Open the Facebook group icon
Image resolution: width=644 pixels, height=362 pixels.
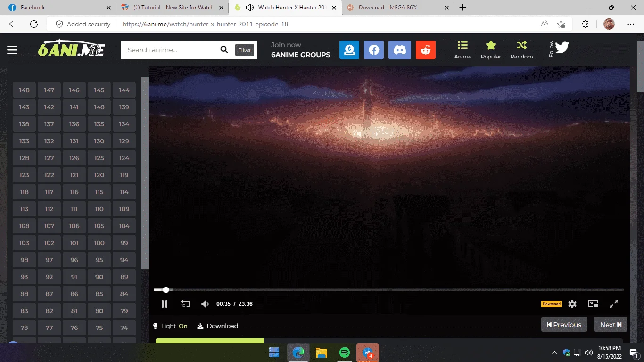374,50
